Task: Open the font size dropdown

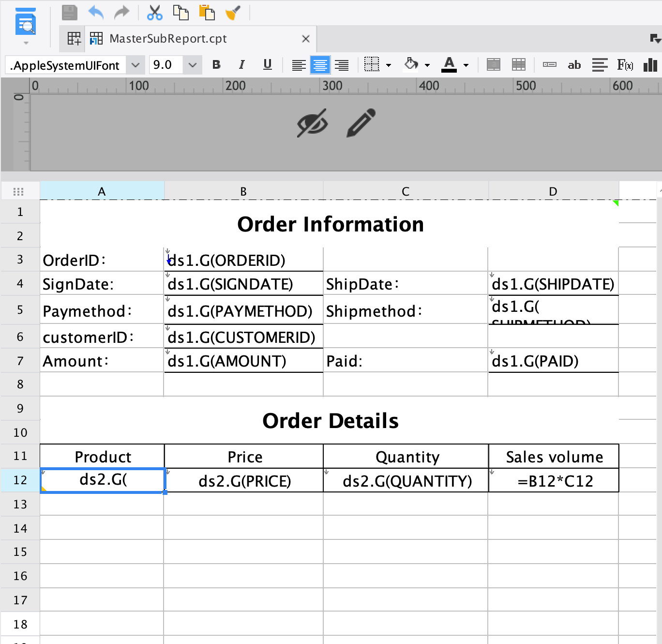Action: (x=193, y=64)
